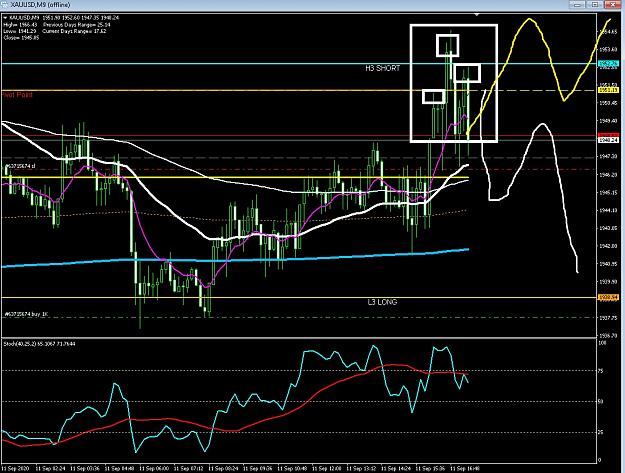
Task: Click the 100 level on stochastic scale
Action: [603, 343]
